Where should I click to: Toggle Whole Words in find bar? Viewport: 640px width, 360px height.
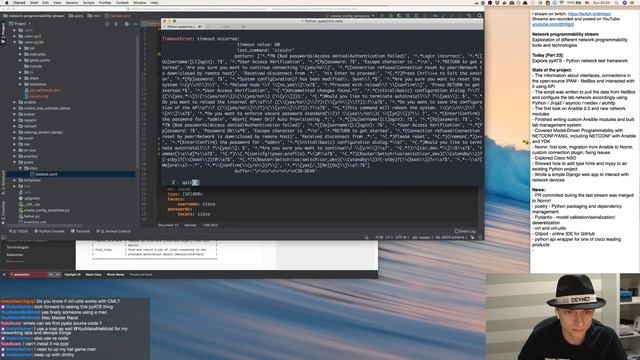click(116, 275)
